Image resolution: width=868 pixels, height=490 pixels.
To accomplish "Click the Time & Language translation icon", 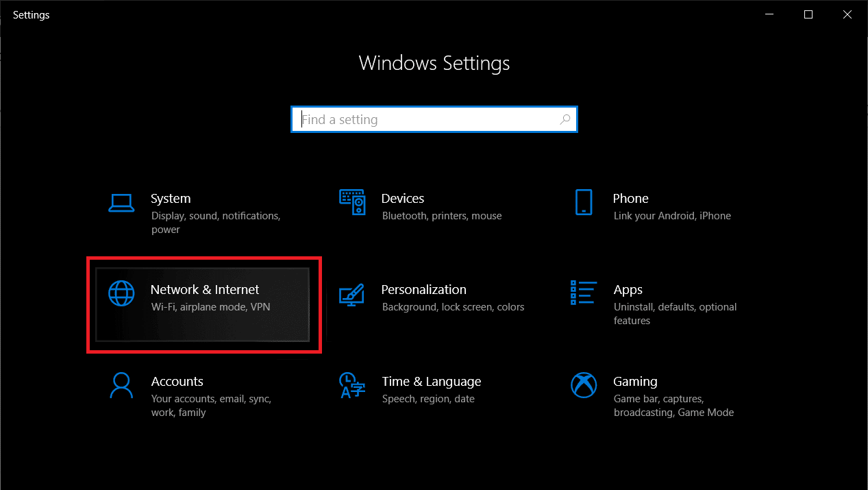I will 353,386.
